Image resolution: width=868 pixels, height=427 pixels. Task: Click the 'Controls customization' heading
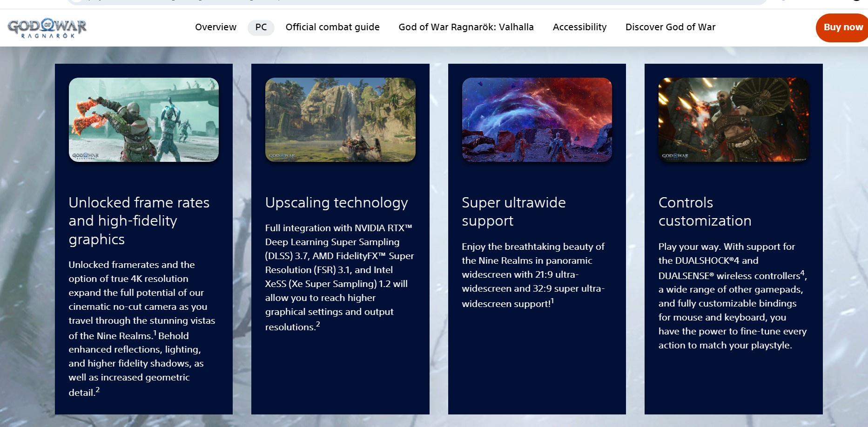[705, 212]
